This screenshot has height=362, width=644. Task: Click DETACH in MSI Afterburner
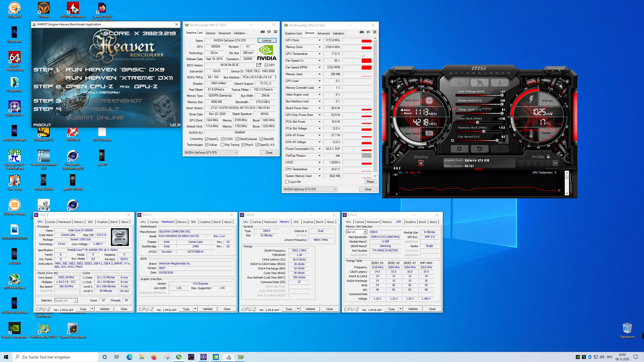[x=478, y=169]
